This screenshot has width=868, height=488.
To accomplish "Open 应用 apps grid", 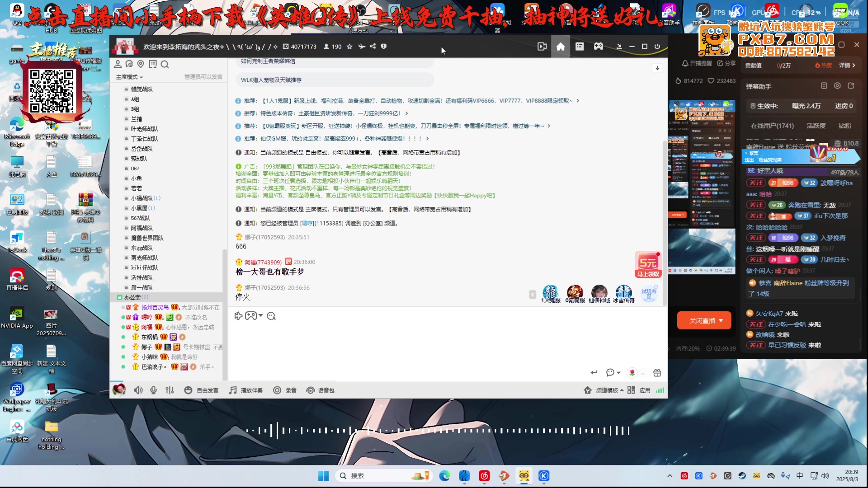I will point(639,390).
